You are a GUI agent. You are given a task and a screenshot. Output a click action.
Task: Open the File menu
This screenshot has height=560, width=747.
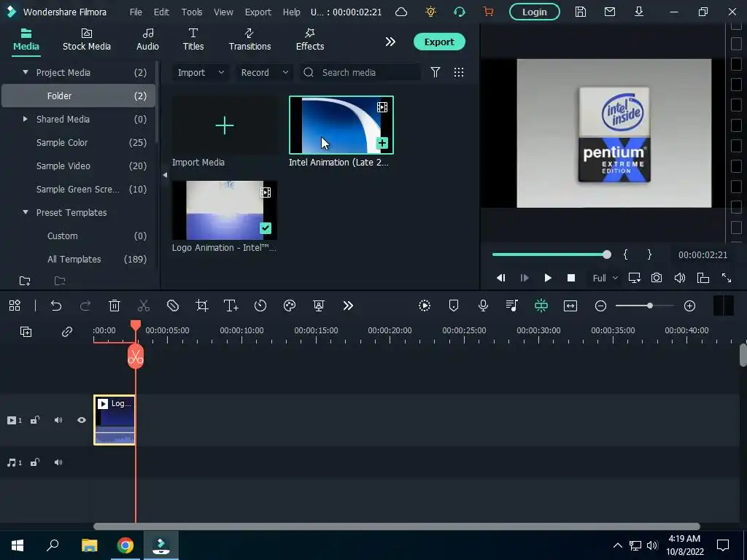click(x=136, y=12)
